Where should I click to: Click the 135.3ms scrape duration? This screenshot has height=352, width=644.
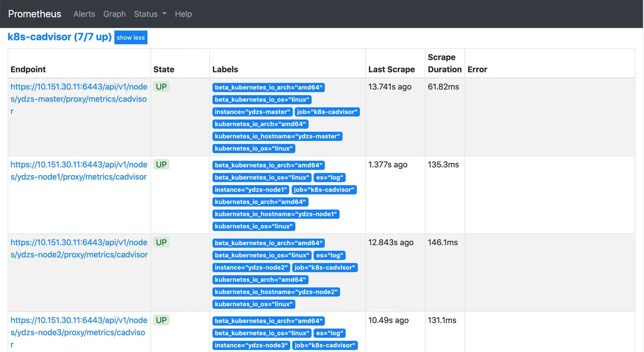[x=443, y=164]
